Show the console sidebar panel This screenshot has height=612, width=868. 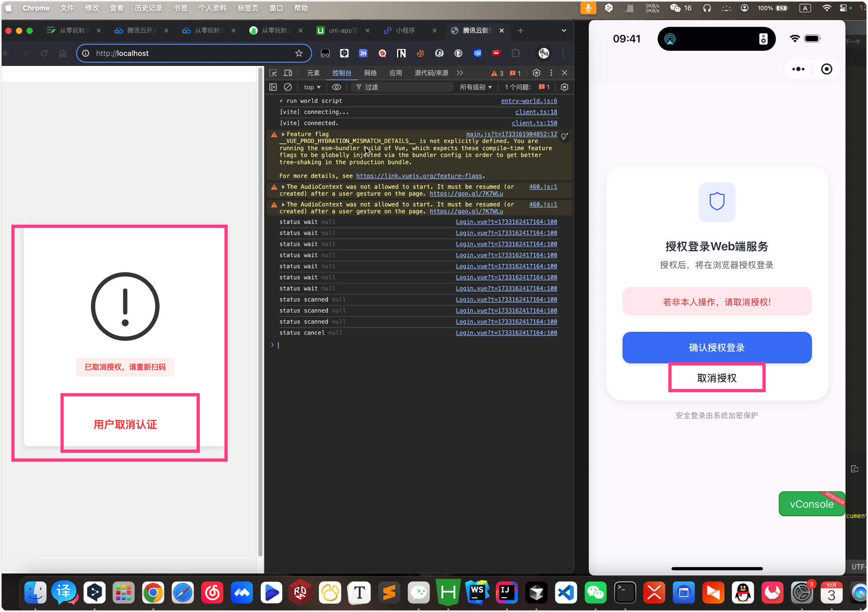point(273,87)
